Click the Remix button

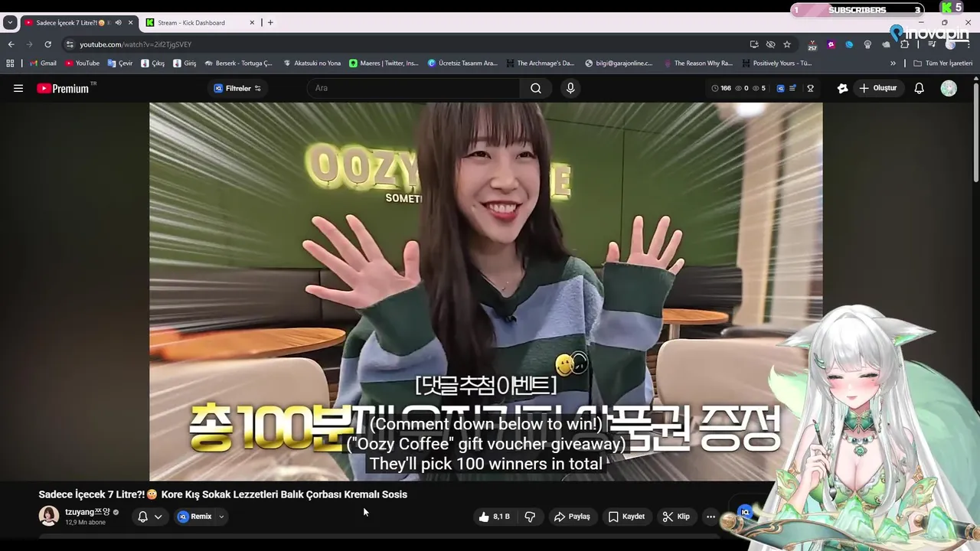195,517
